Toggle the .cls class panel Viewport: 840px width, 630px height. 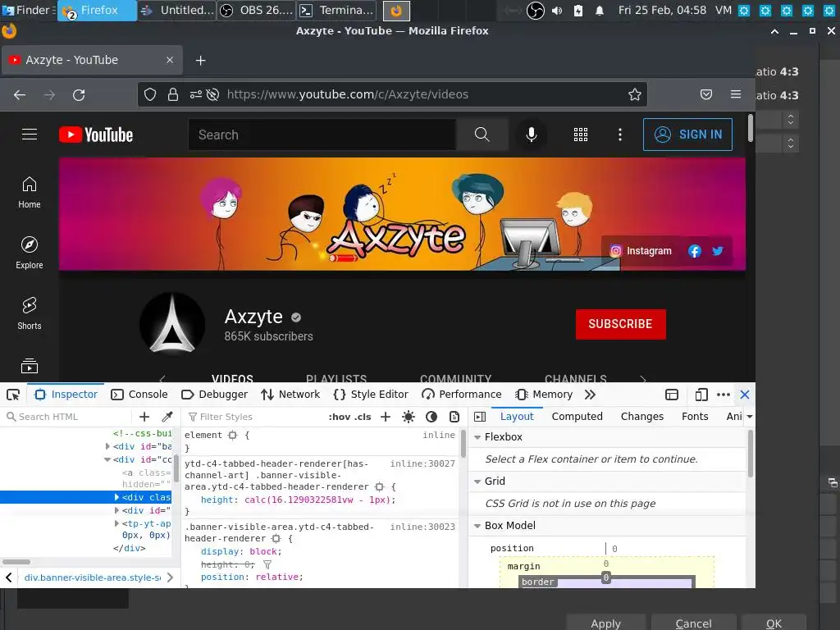click(363, 417)
